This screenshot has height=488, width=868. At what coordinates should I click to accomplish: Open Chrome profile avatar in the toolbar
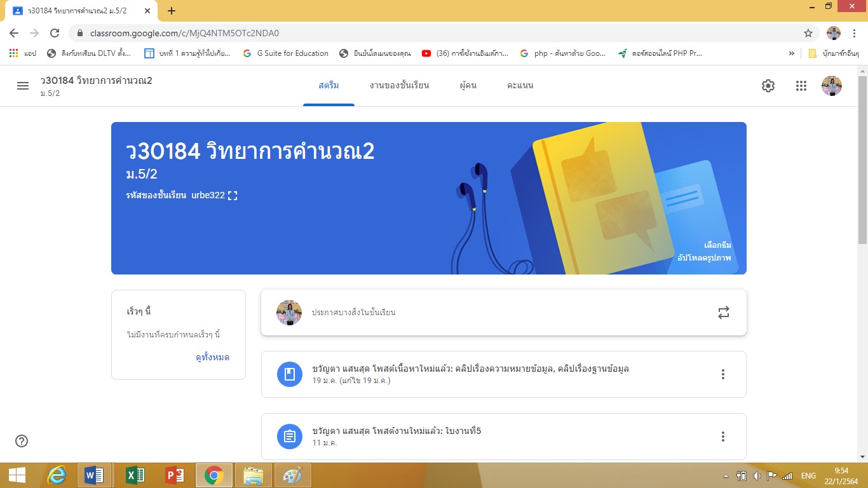click(x=834, y=33)
